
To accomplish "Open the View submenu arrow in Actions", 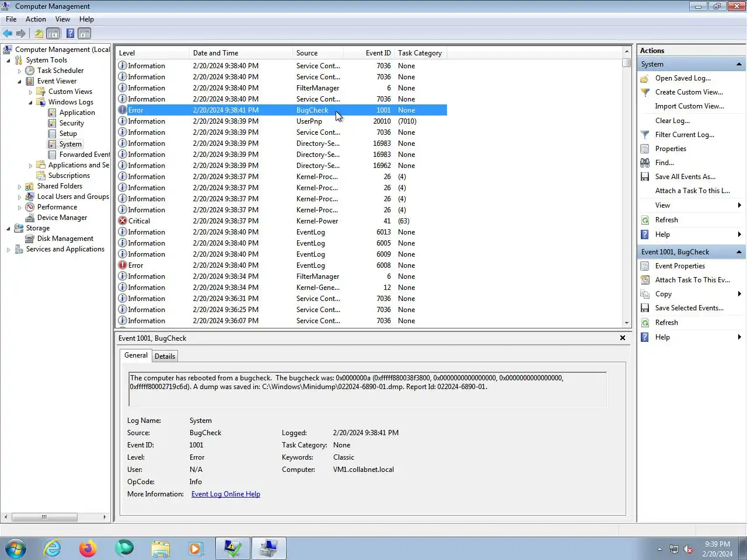I will [739, 205].
